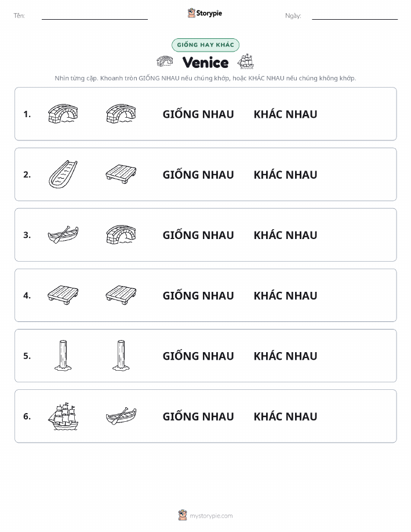Click the canal water picture in row 2
The width and height of the screenshot is (411, 532).
(x=63, y=174)
